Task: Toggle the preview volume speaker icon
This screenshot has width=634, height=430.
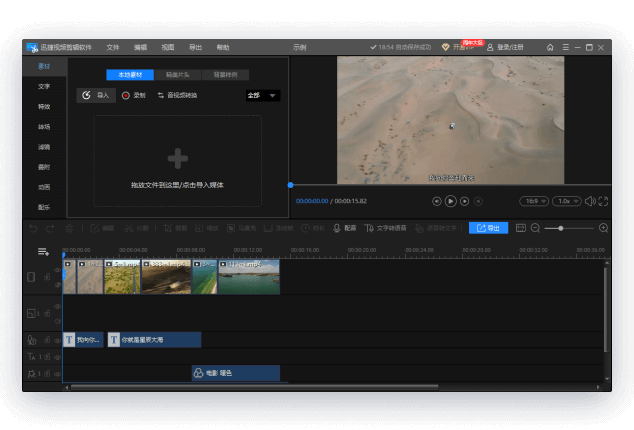Action: [x=590, y=201]
